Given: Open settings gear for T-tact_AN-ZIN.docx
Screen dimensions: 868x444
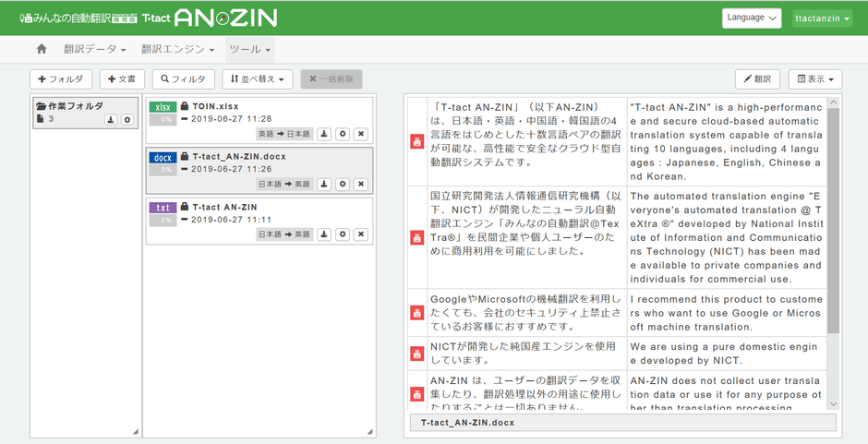Looking at the screenshot, I should coord(343,185).
